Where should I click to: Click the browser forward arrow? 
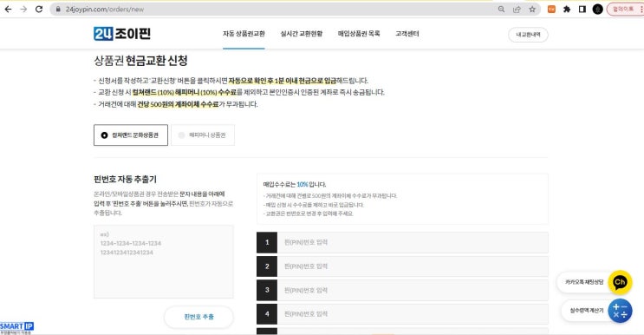[23, 9]
